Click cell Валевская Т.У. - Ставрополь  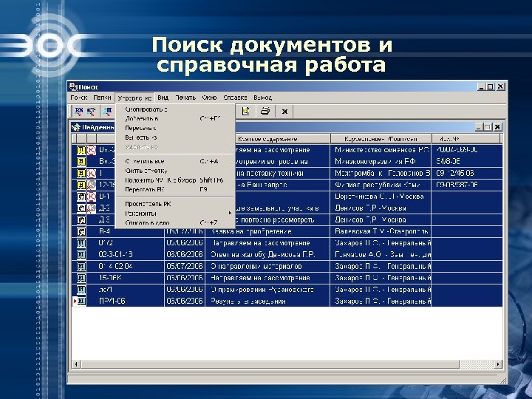point(381,231)
